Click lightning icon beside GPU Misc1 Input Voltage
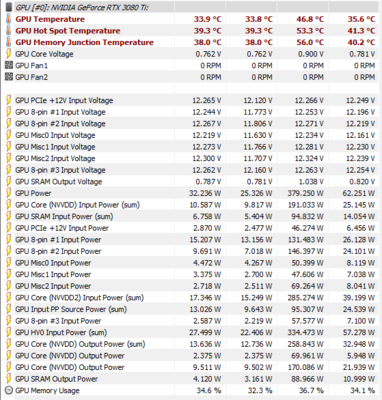The image size is (382, 400). [x=9, y=147]
